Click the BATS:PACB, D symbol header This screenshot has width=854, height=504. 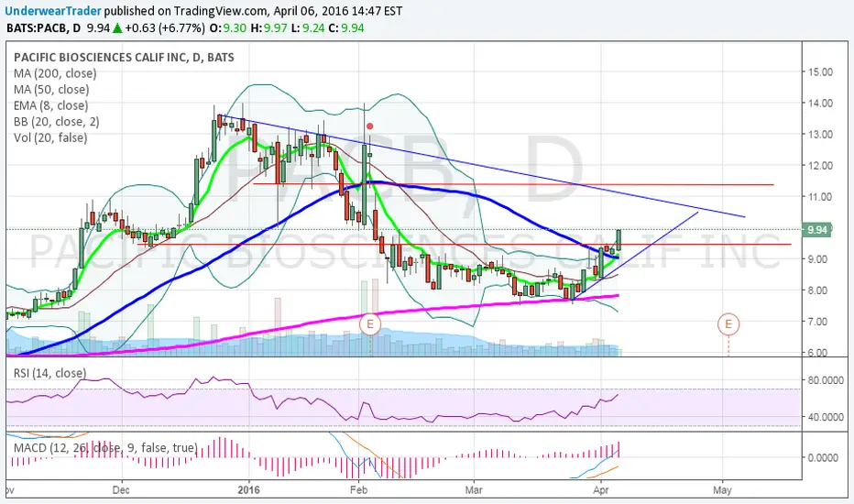(45, 27)
